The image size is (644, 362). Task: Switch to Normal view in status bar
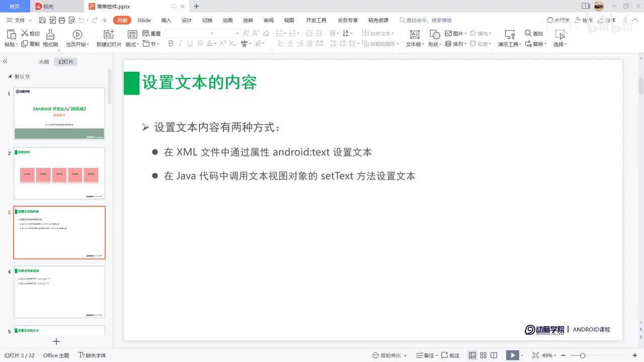click(472, 355)
